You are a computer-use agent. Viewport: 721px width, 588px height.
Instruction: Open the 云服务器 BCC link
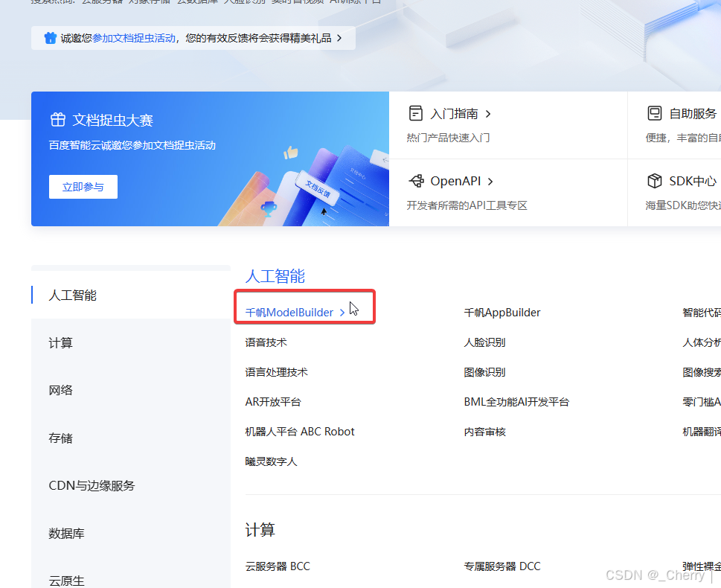[278, 566]
